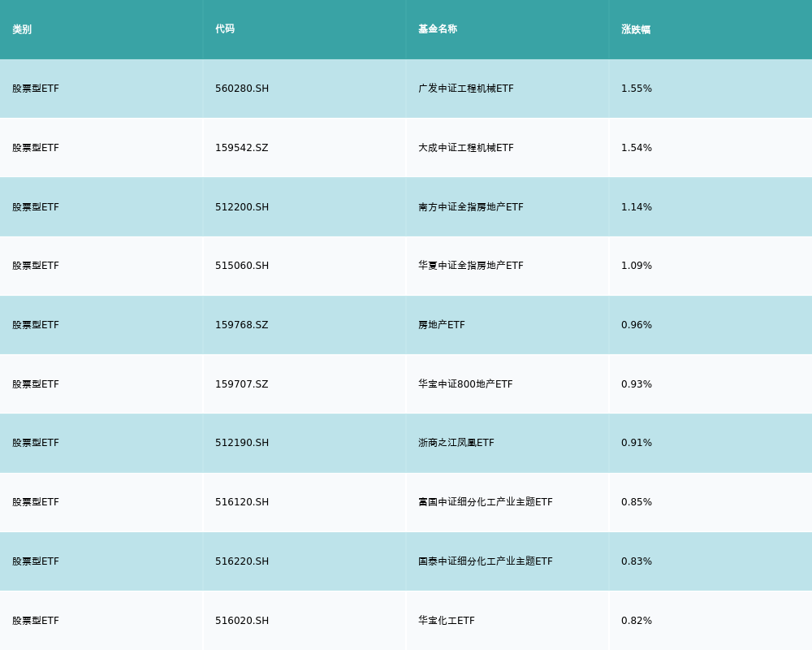Open 大成中证工程机械ETF fund name
812x650 pixels.
tap(466, 148)
